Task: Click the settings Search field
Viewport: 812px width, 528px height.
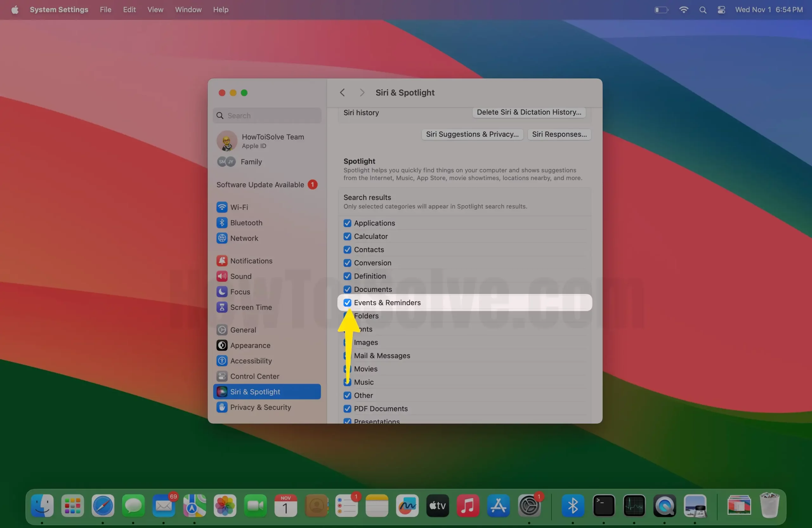Action: (267, 116)
